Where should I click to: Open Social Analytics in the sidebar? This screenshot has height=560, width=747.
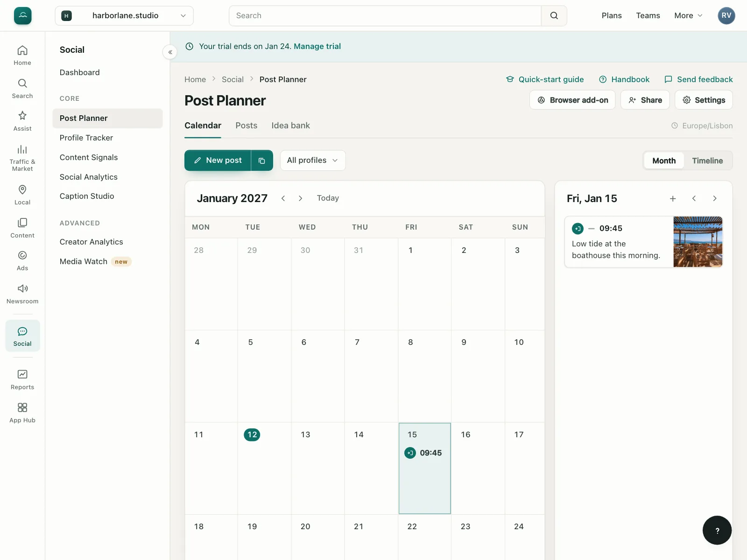pos(107,177)
